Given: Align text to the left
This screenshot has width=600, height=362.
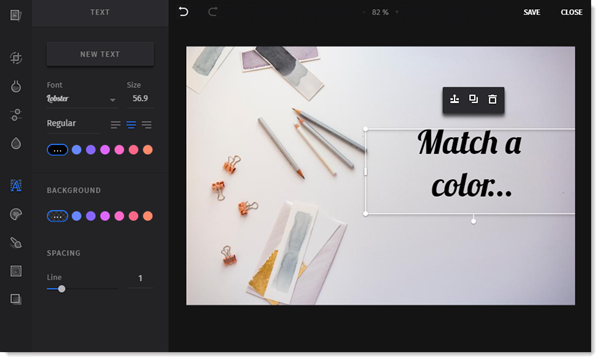Looking at the screenshot, I should (x=115, y=124).
